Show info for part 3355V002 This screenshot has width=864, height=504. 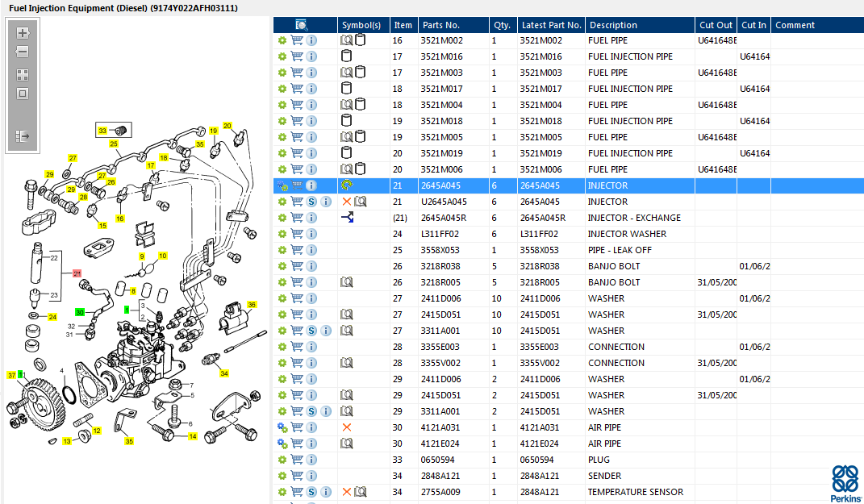[x=311, y=363]
